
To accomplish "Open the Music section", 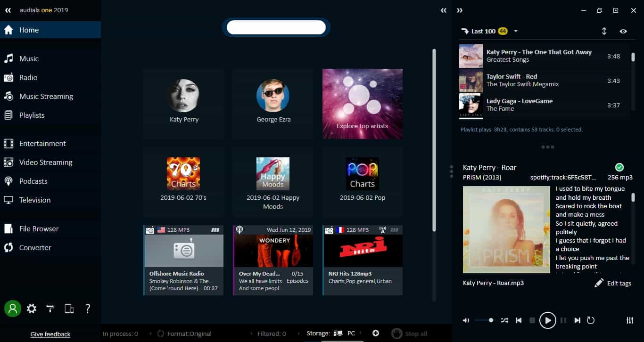I will pos(50,58).
